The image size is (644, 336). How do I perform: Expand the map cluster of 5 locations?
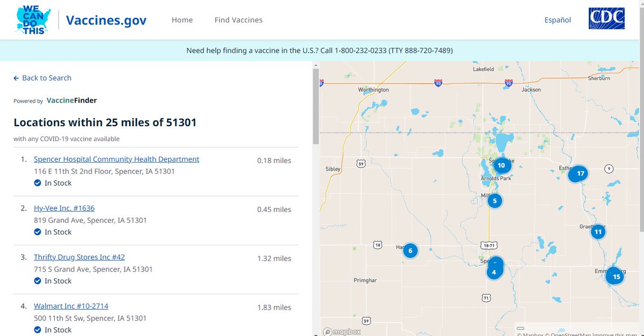tap(494, 201)
